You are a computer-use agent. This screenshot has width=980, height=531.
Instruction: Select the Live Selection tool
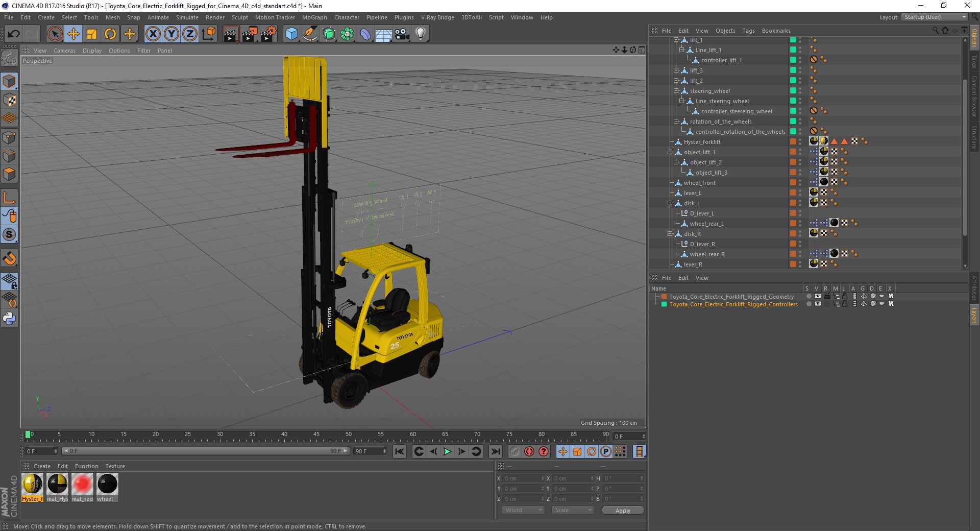(x=55, y=34)
